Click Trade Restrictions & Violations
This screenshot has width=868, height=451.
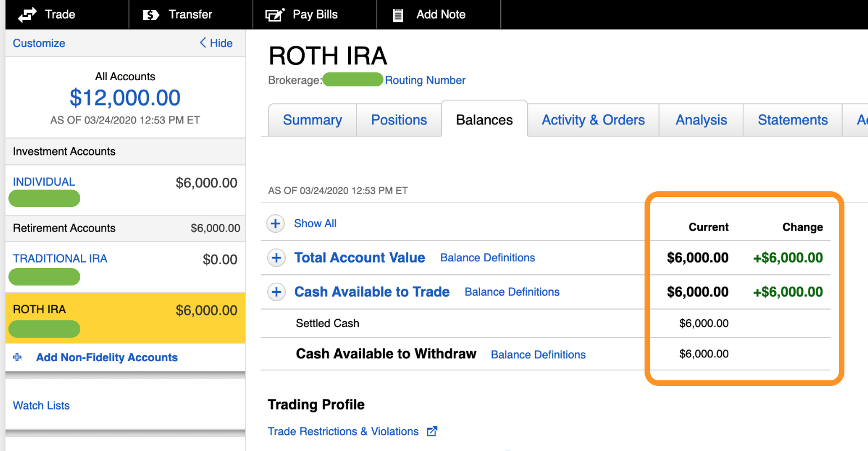coord(342,431)
